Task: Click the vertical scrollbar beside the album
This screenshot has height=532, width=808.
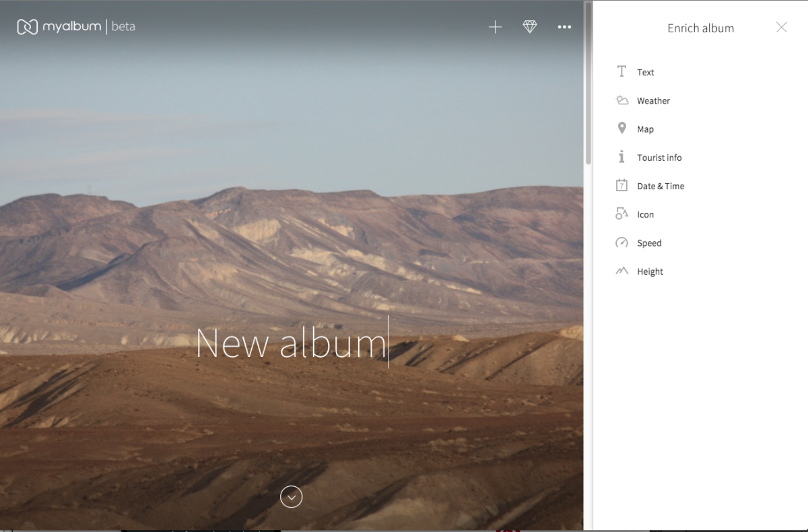Action: 588,84
